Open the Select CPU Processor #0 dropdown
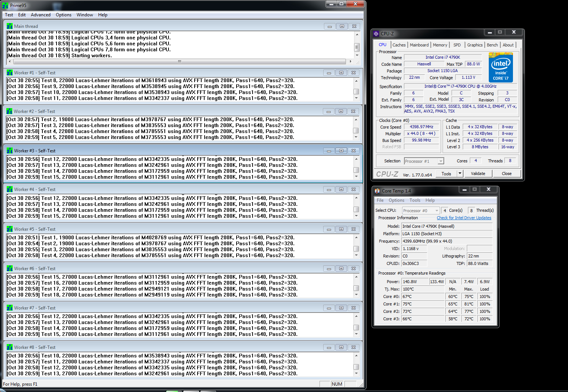 421,211
